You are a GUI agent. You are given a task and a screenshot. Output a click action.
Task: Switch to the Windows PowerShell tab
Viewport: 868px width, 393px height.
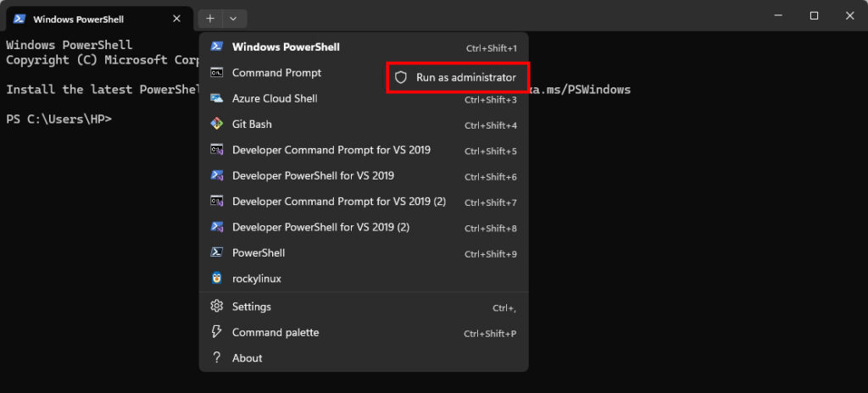click(x=99, y=19)
